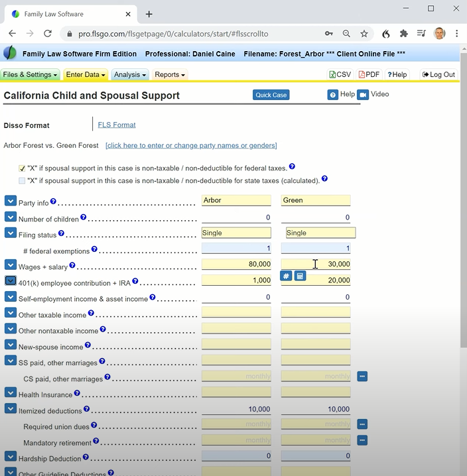Click Green's Wages + salary field
This screenshot has width=467, height=476.
coord(316,265)
